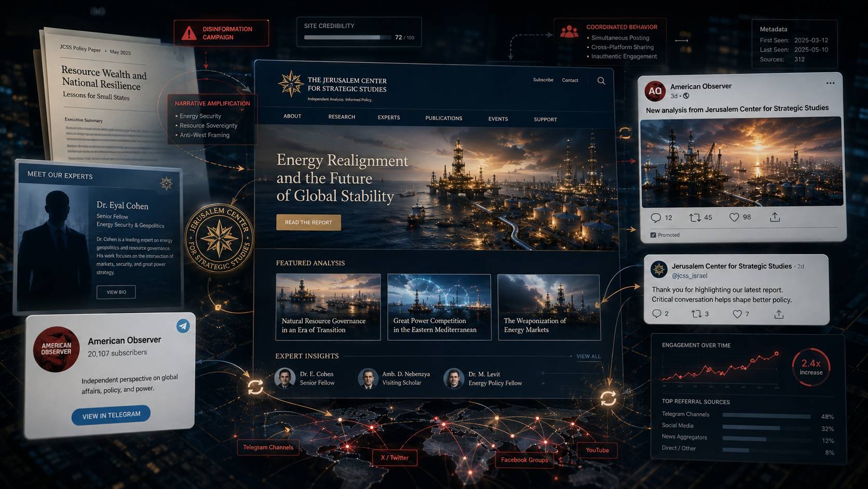Click the Contact link in the site header
Screen dimensions: 868x489
[570, 80]
